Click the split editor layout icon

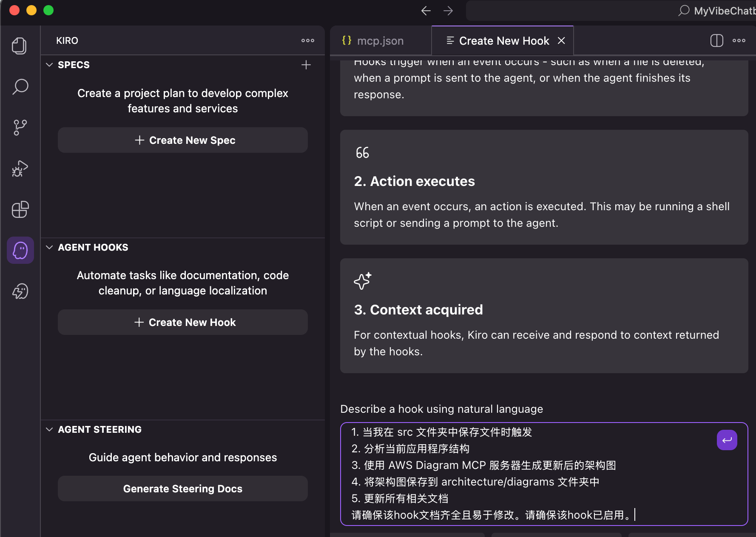[716, 40]
